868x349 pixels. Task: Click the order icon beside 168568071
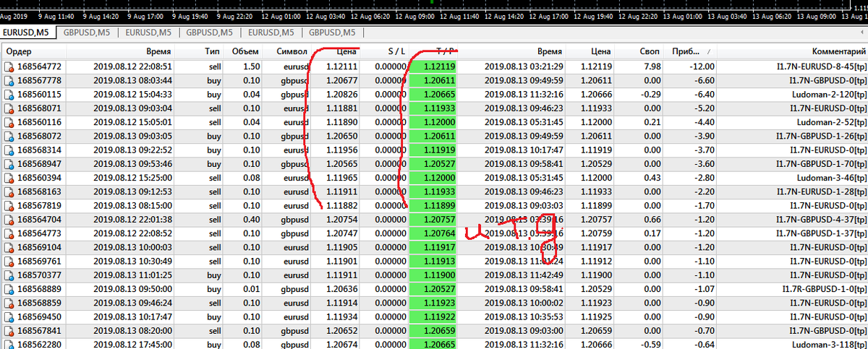click(x=9, y=108)
